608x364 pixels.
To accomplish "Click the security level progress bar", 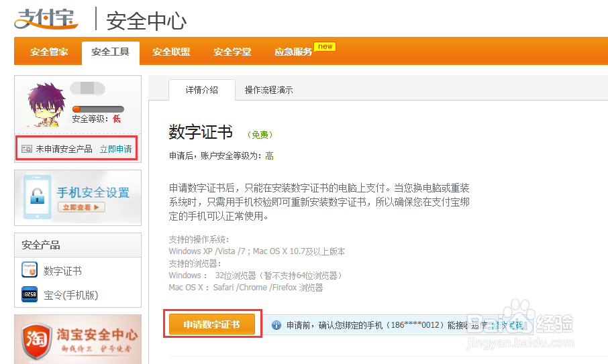I will [98, 109].
